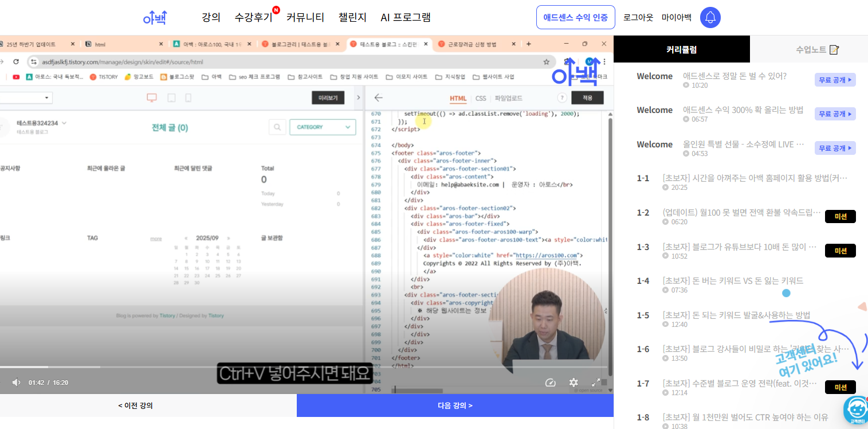Viewport: 868px width, 429px height.
Task: Open the CATEGORY dropdown in the video
Action: pyautogui.click(x=323, y=127)
